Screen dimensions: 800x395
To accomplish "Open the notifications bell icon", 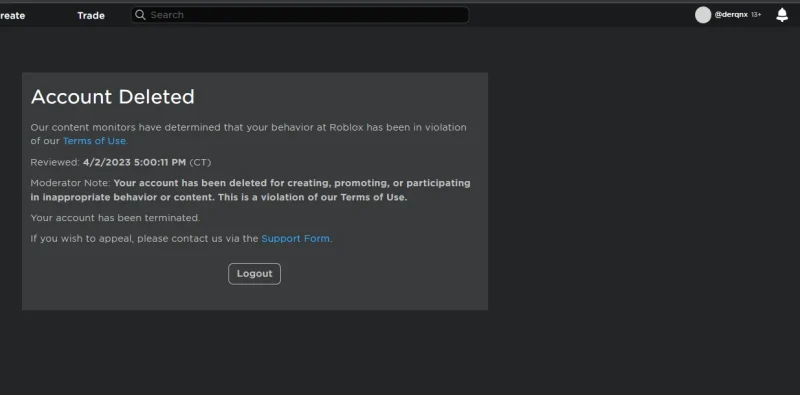I will tap(782, 15).
